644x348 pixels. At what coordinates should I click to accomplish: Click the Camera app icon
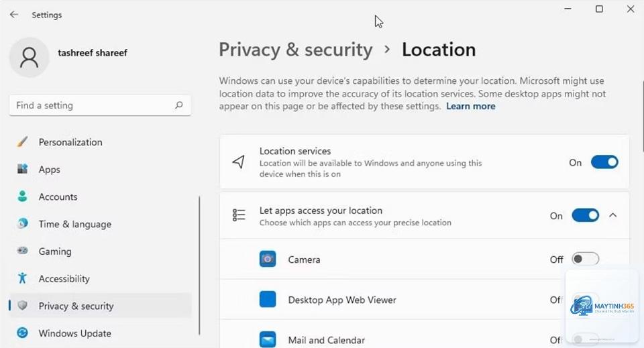tap(268, 259)
